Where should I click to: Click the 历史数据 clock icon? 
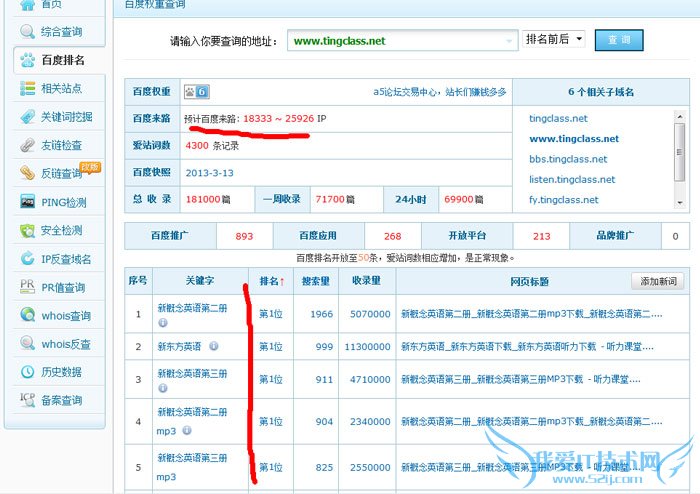coord(27,372)
